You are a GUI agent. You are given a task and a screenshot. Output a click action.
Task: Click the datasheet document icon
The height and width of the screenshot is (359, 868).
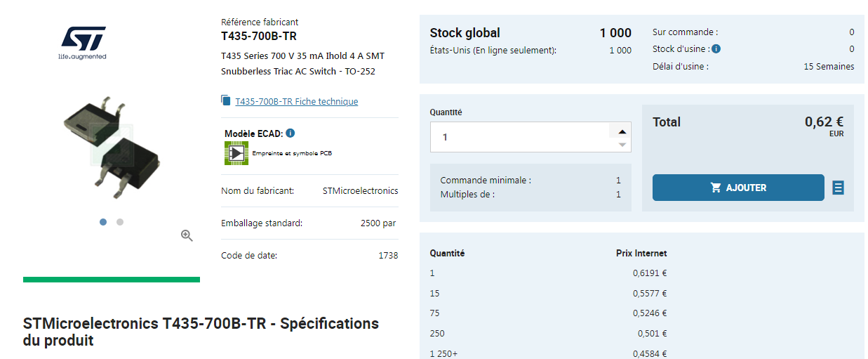click(225, 101)
